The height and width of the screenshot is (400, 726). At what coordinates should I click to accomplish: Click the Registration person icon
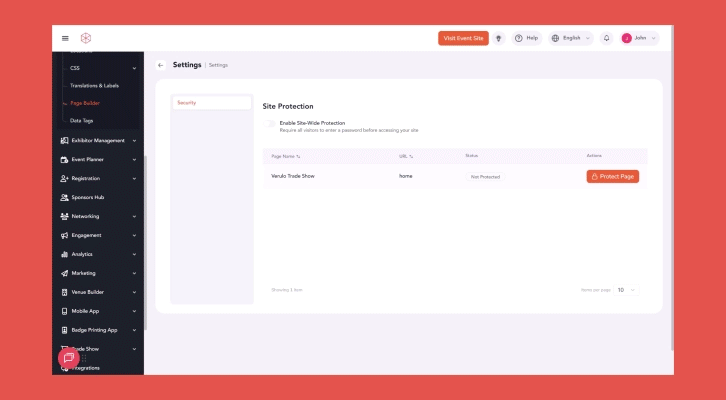click(64, 179)
